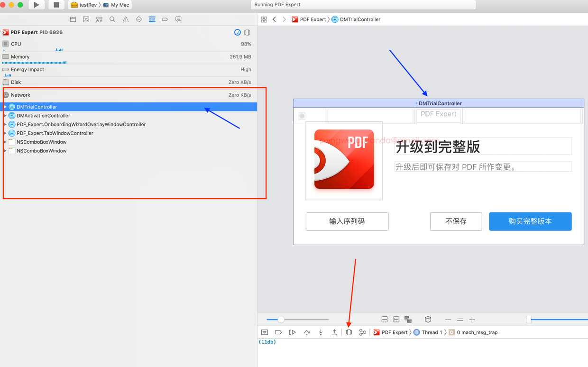The height and width of the screenshot is (367, 588).
Task: Reset canvas zoom to actual size
Action: click(460, 320)
